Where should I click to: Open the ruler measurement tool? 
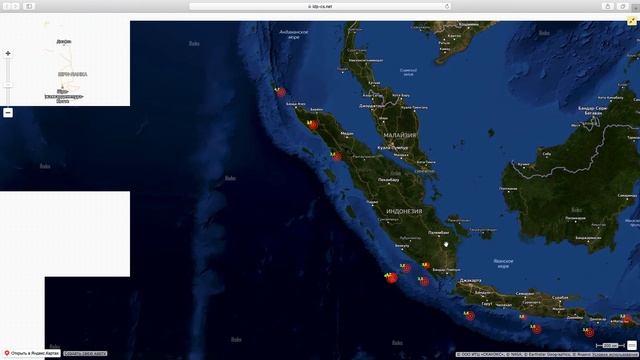tap(632, 345)
